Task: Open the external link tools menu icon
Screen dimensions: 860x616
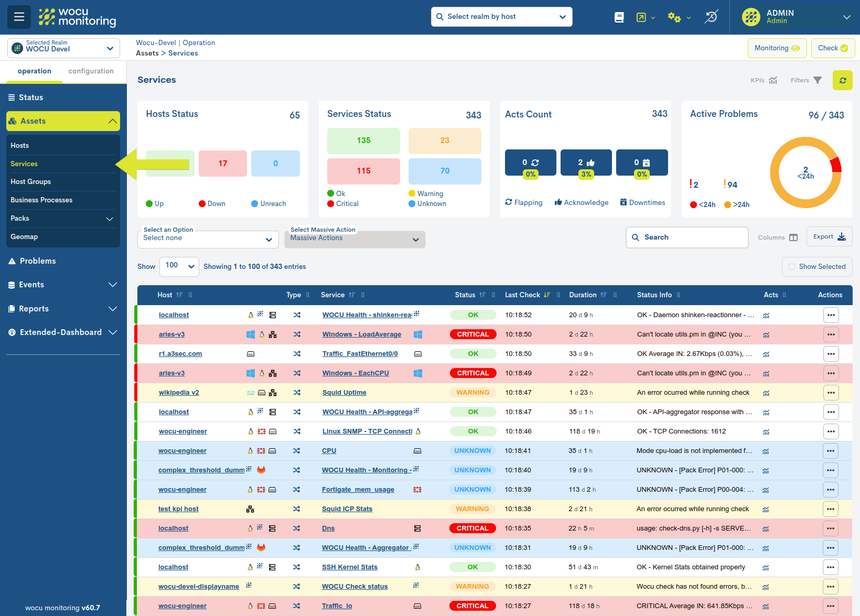Action: 641,17
